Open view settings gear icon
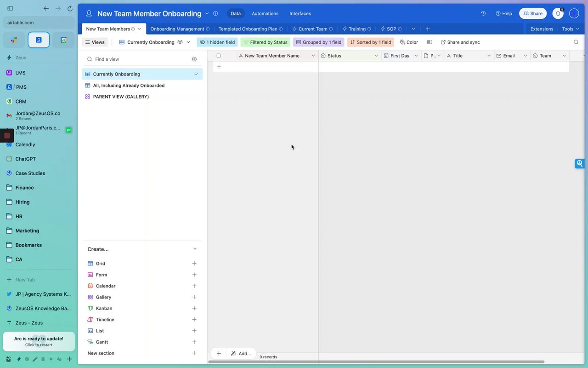This screenshot has height=368, width=588. [x=194, y=59]
